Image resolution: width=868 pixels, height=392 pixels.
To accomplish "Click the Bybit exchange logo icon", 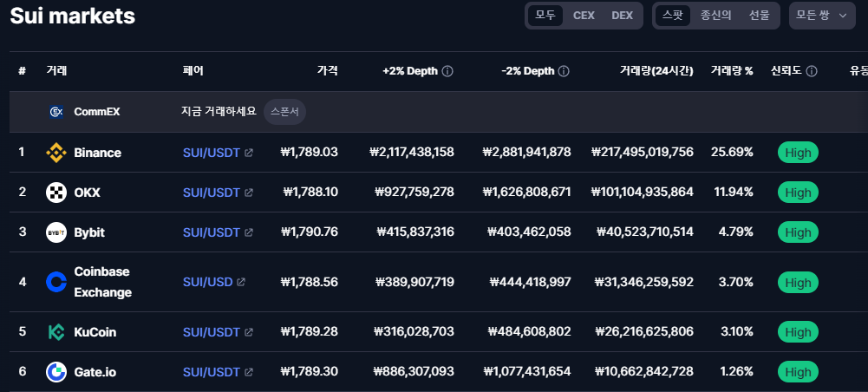I will 56,232.
